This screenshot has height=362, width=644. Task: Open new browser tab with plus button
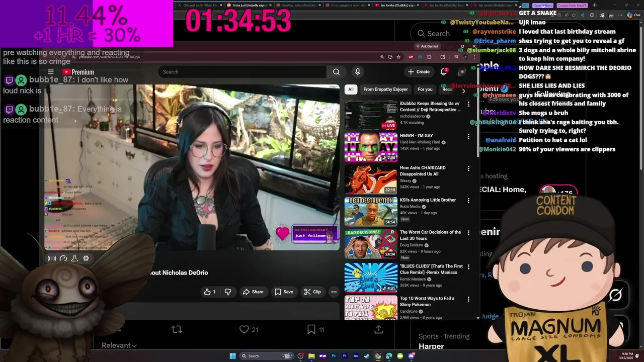[x=594, y=5]
